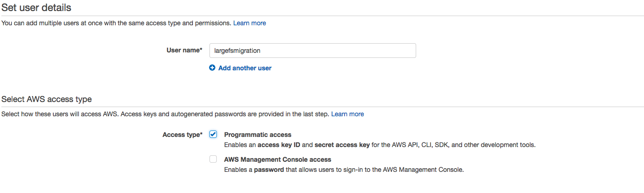Click the Add another user link text
This screenshot has height=193, width=644.
point(245,68)
